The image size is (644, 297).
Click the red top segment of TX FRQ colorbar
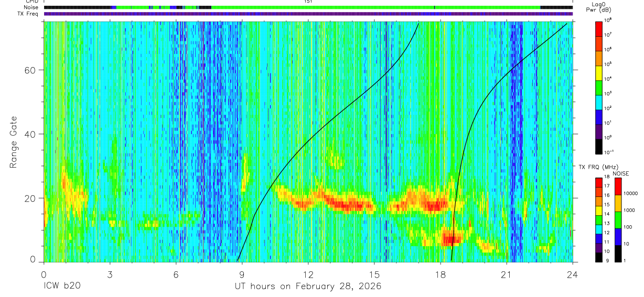pos(599,182)
